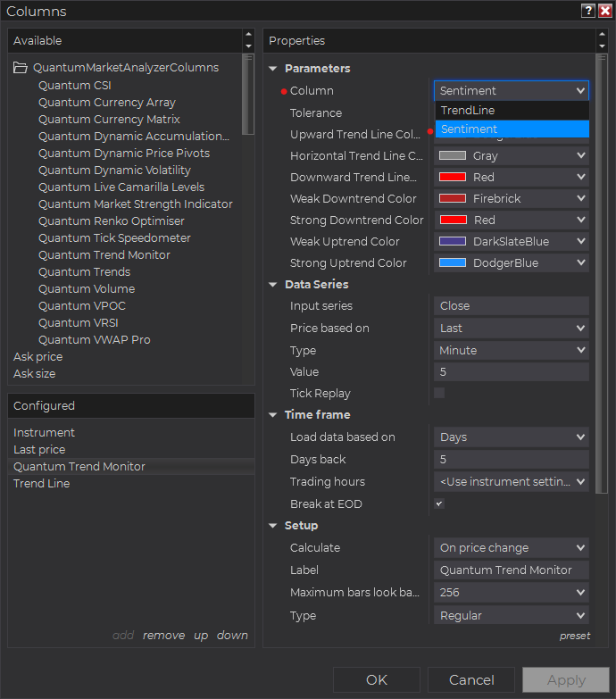Open the Load data based on dropdown
The image size is (616, 699).
click(x=512, y=437)
